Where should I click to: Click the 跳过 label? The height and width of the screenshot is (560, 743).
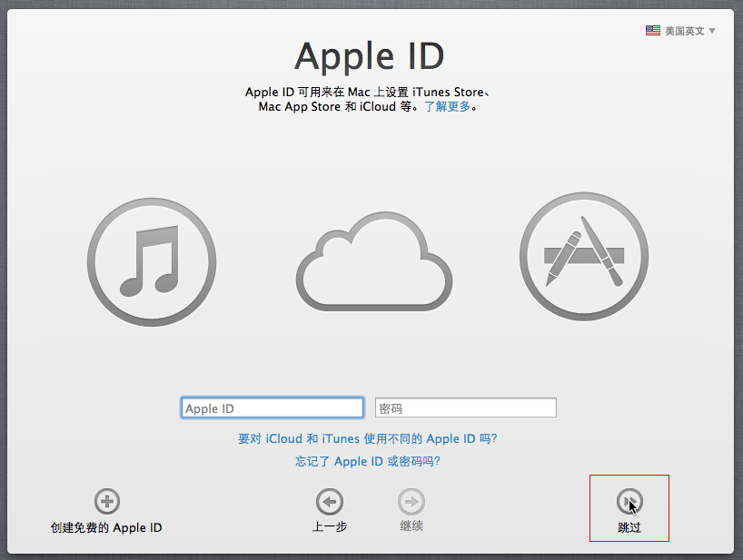(629, 527)
